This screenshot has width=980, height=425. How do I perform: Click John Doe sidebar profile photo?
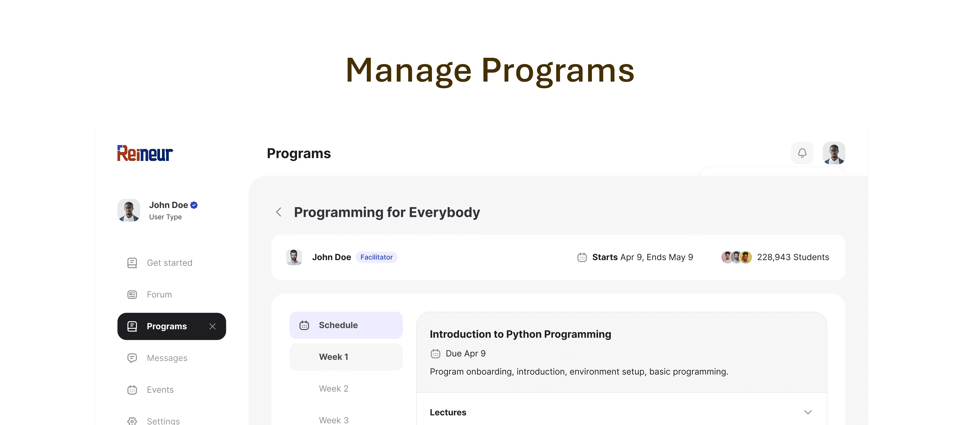(129, 210)
